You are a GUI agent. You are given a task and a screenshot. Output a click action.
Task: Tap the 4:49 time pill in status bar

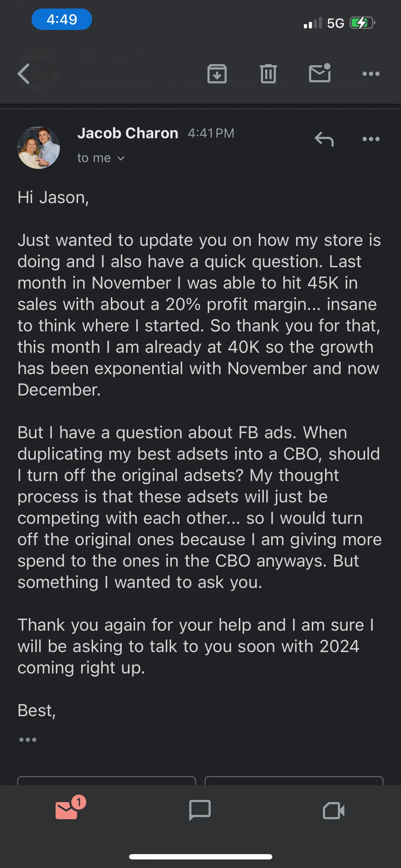pos(62,19)
